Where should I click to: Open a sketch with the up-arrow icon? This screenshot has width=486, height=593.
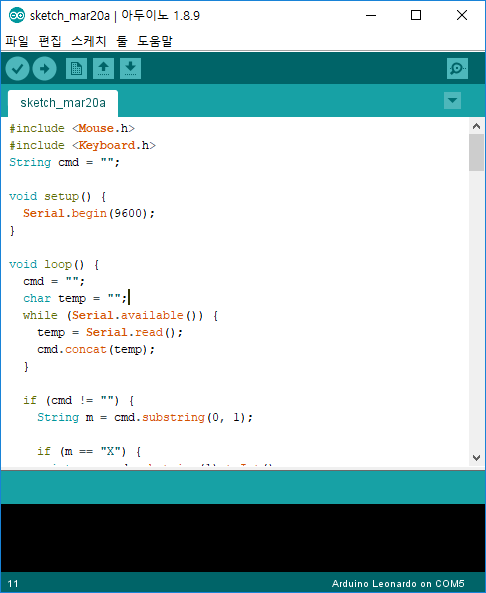click(103, 68)
